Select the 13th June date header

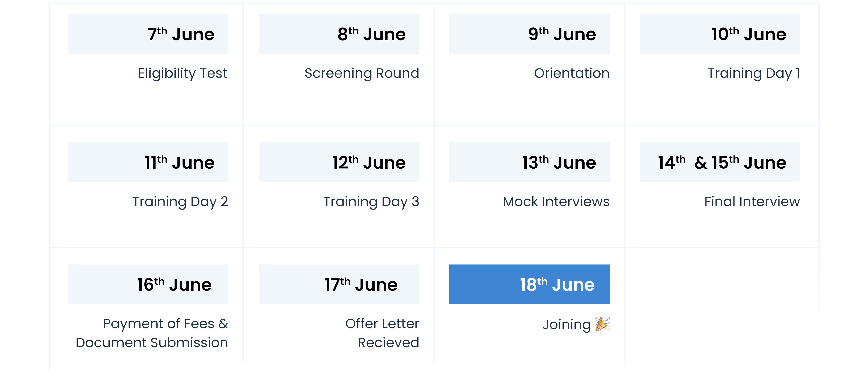[x=529, y=162]
